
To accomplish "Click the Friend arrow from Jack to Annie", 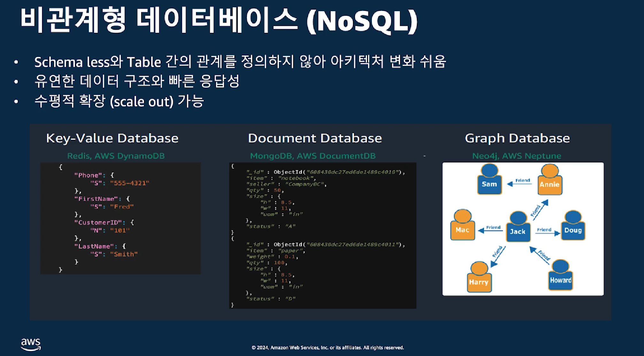I will pos(539,210).
